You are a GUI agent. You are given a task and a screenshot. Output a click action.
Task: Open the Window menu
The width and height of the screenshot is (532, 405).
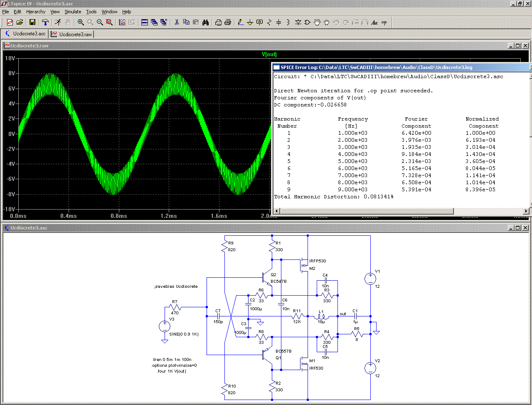click(109, 12)
